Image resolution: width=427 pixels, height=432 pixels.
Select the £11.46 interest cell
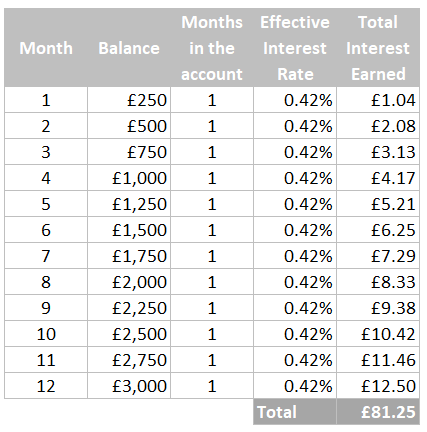(378, 360)
